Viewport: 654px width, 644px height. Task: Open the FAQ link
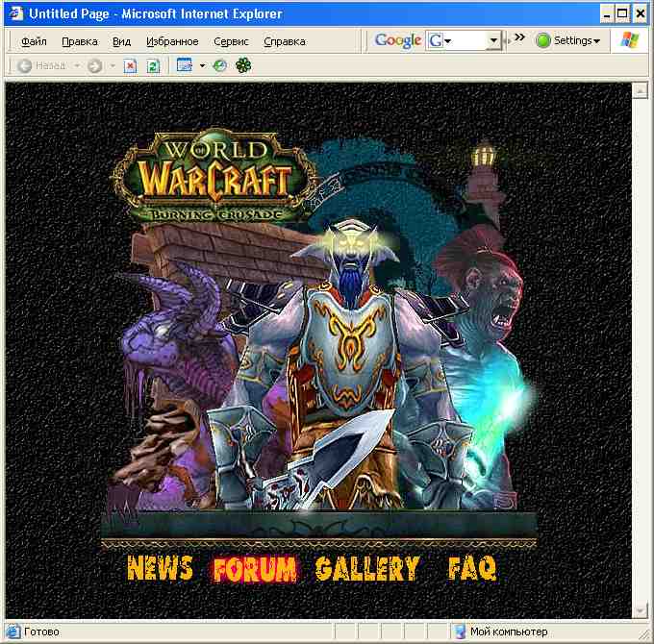pyautogui.click(x=471, y=568)
